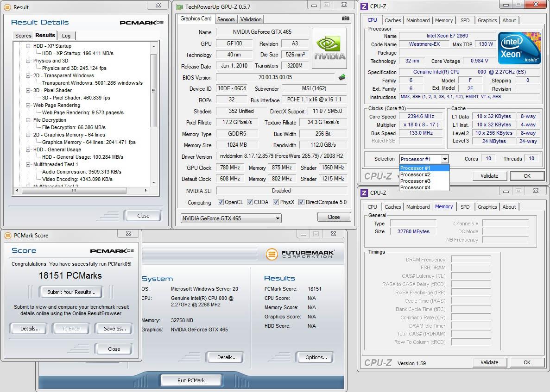Select Processor #3 from dropdown list

click(x=424, y=181)
